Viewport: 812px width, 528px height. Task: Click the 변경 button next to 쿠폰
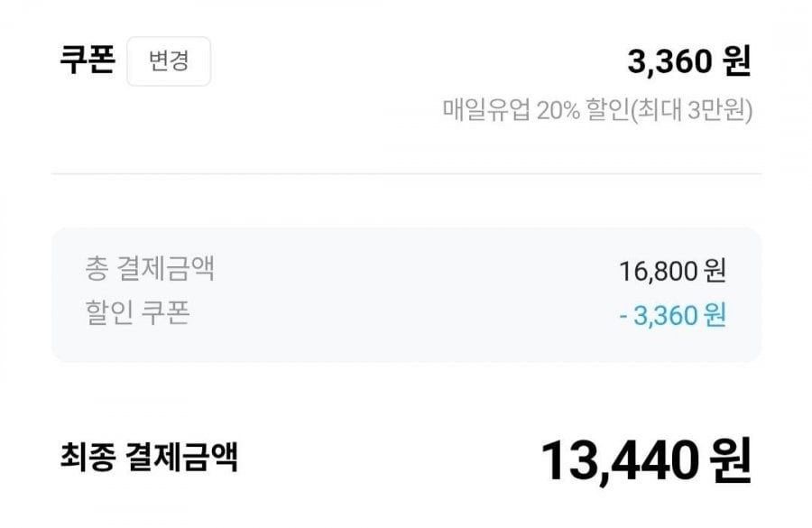click(169, 61)
